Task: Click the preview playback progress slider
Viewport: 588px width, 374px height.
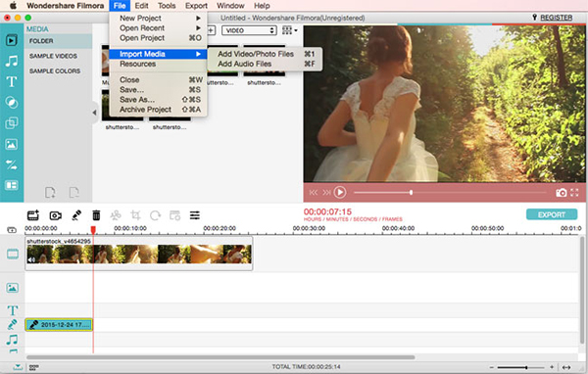Action: click(x=450, y=193)
